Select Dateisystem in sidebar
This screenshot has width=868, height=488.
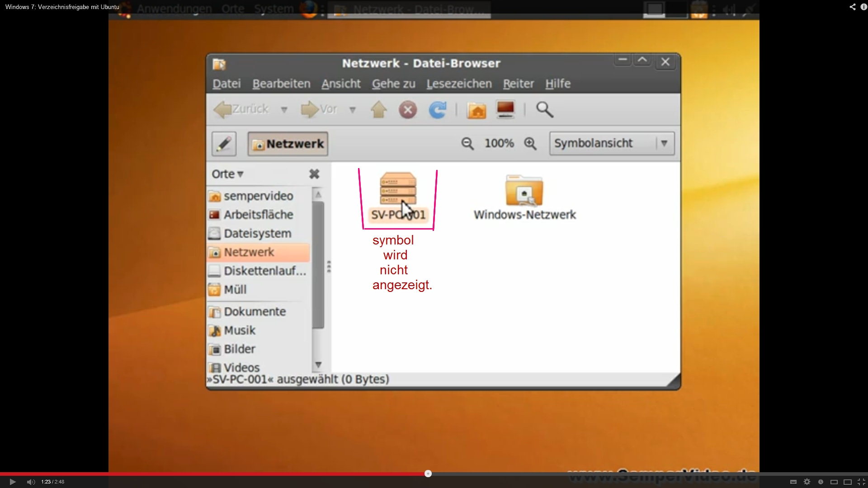[x=257, y=234]
